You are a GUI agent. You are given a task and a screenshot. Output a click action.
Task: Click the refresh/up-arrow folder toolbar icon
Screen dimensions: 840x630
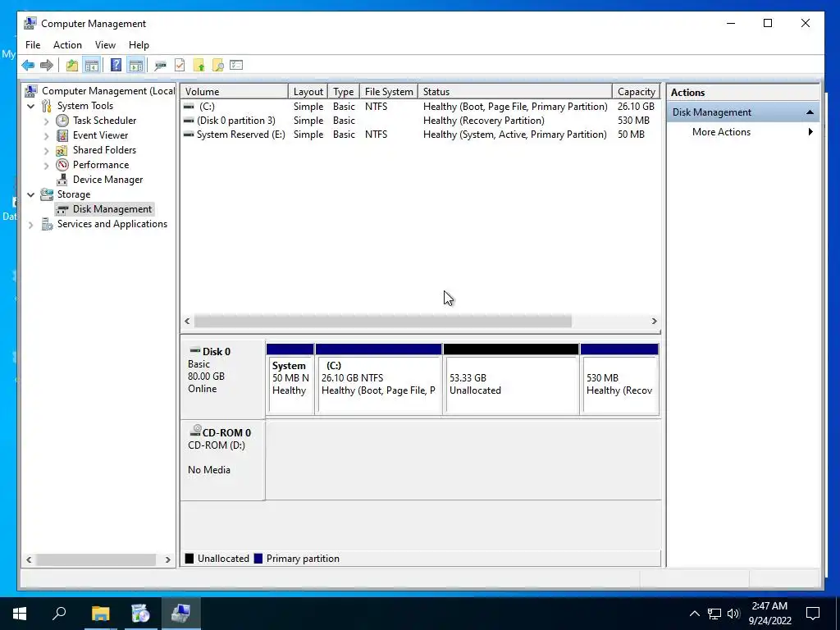[x=199, y=66]
